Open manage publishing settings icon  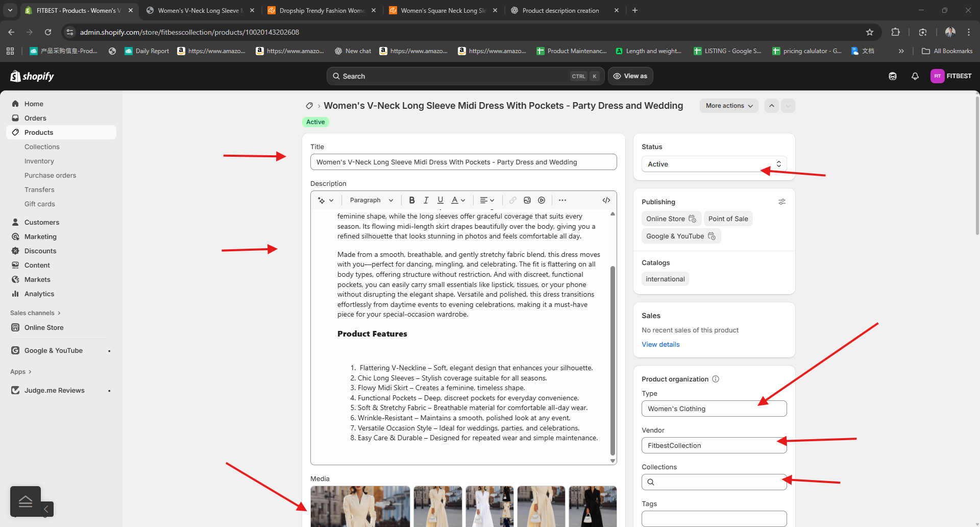point(781,202)
